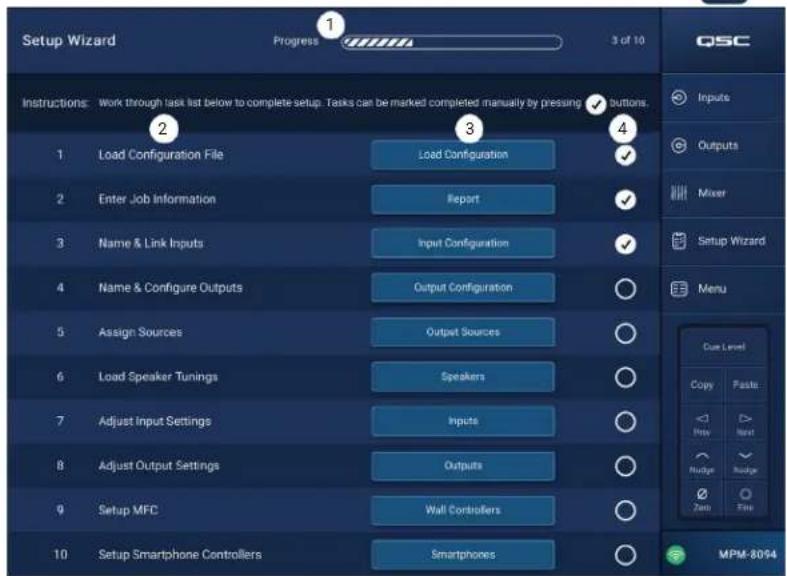Select Setup Wizard in the right sidebar
The image size is (787, 576).
click(x=723, y=241)
